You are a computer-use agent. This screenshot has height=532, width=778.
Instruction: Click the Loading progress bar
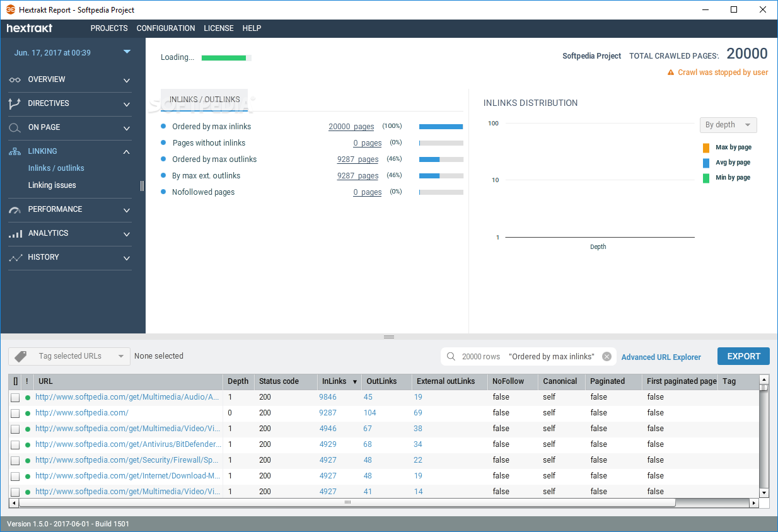click(x=226, y=58)
